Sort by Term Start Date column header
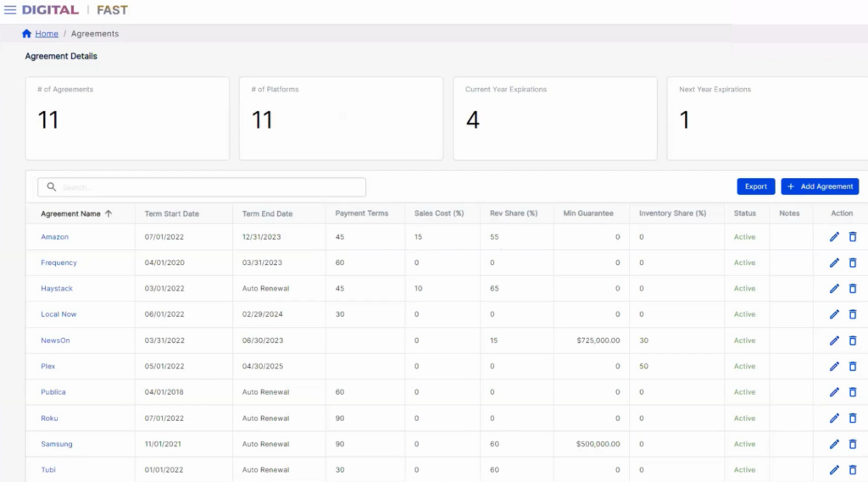The image size is (868, 482). (x=171, y=213)
